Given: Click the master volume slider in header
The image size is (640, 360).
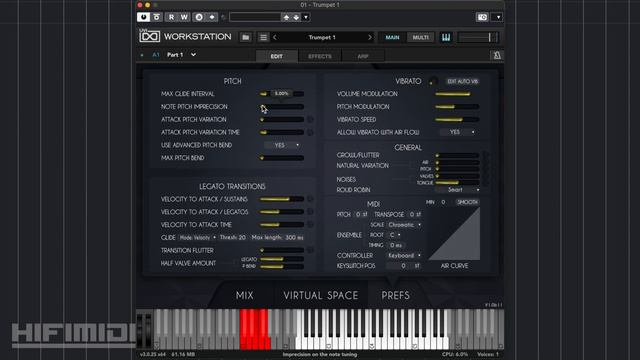Looking at the screenshot, I should click(478, 37).
